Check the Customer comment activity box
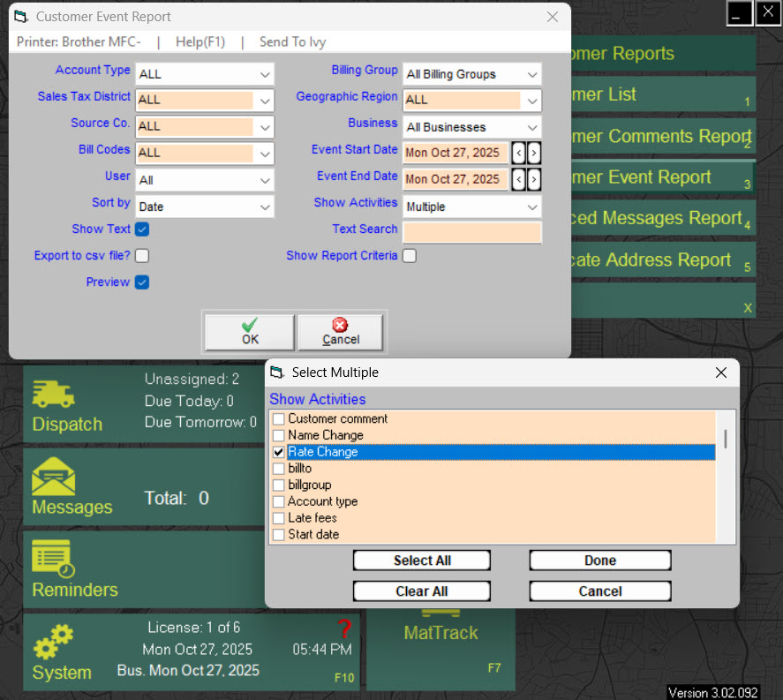The height and width of the screenshot is (700, 783). 279,419
